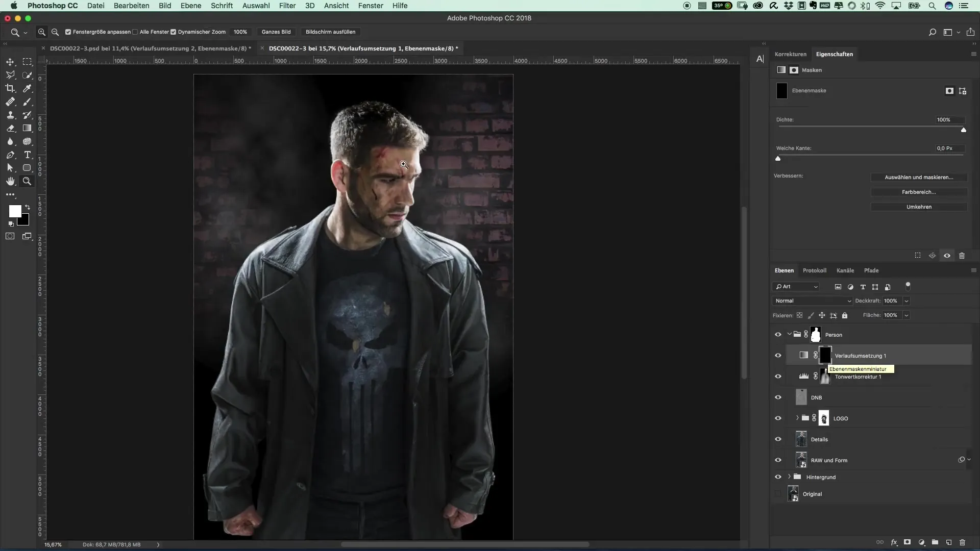The height and width of the screenshot is (551, 980).
Task: Create a new layer group
Action: 935,542
